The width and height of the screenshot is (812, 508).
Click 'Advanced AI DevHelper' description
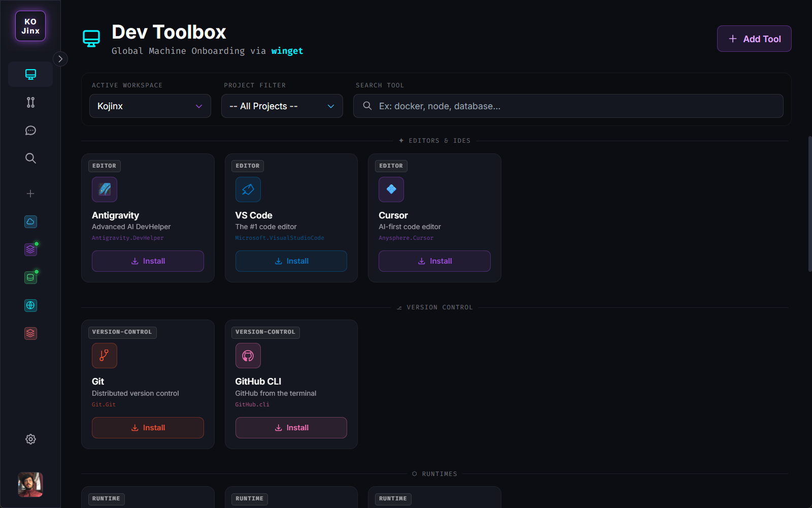(131, 227)
